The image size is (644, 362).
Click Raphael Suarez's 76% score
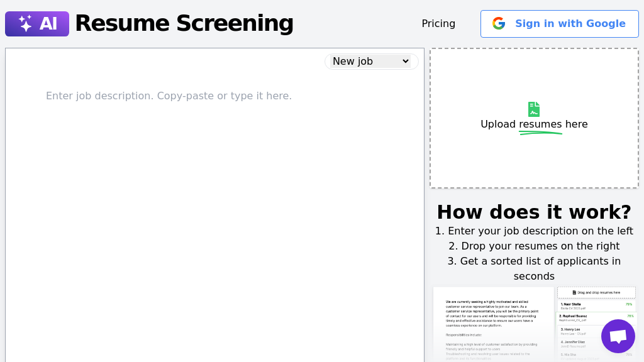tap(630, 316)
